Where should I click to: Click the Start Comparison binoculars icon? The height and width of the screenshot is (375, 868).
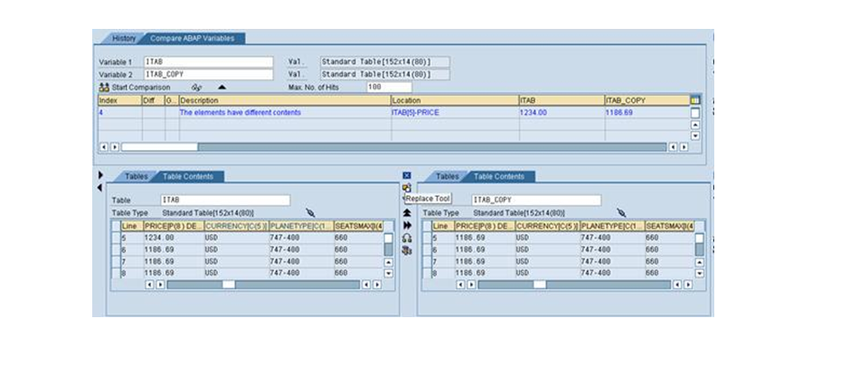(104, 88)
